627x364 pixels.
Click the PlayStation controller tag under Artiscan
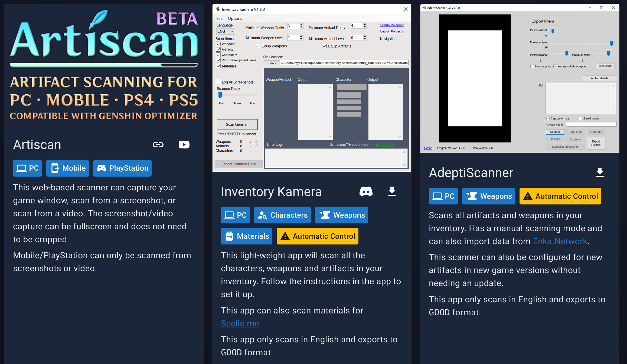[x=122, y=168]
